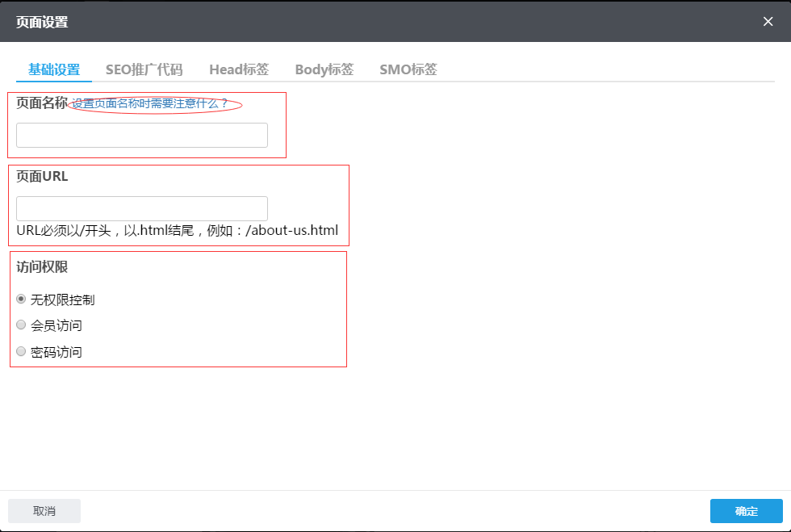Close the 页面设置 dialog with the X
This screenshot has height=532, width=791.
click(x=768, y=22)
